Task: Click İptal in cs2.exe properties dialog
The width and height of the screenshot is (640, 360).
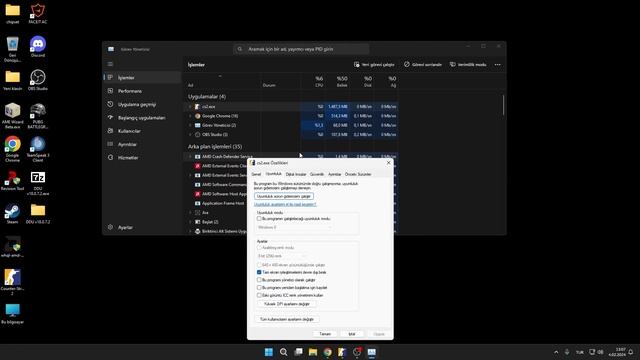Action: [x=351, y=334]
